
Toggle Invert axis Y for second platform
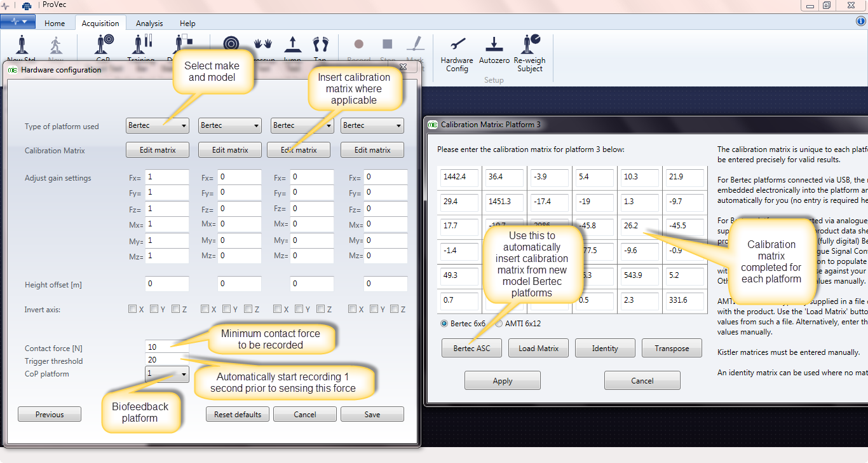click(226, 309)
